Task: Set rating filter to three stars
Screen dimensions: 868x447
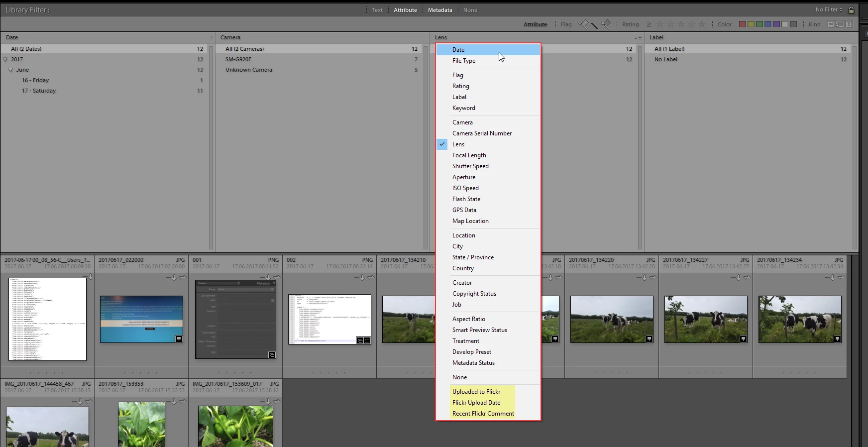Action: click(x=681, y=24)
